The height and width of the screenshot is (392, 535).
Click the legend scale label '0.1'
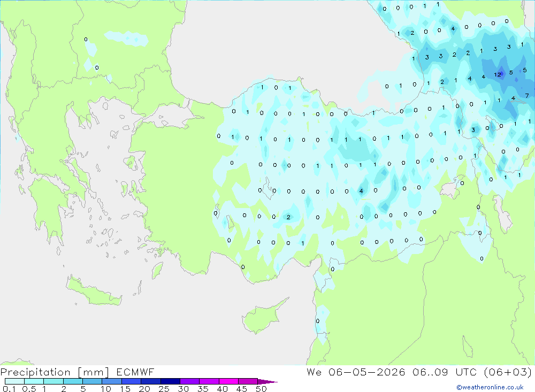click(x=9, y=389)
